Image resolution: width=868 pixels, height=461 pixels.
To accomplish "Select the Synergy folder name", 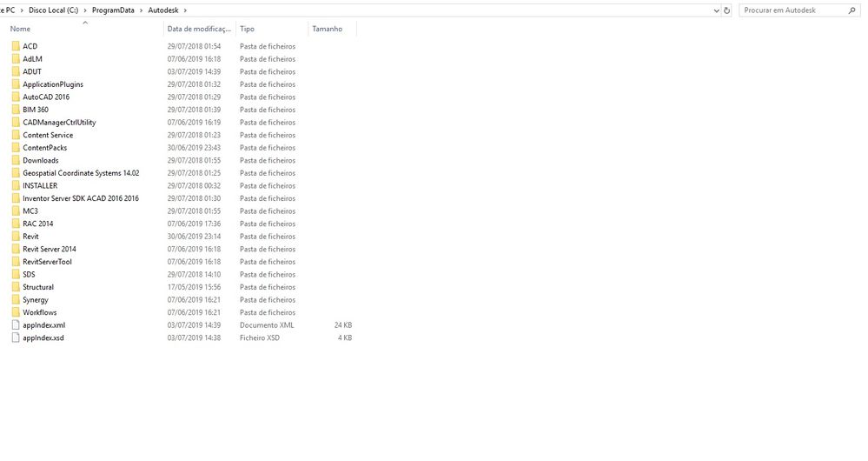I will click(36, 300).
